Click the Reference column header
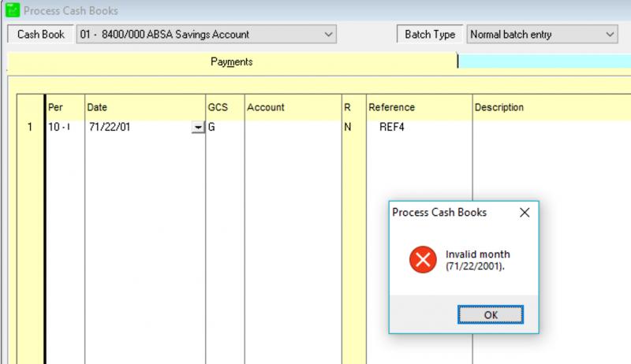This screenshot has height=364, width=631. coord(418,107)
